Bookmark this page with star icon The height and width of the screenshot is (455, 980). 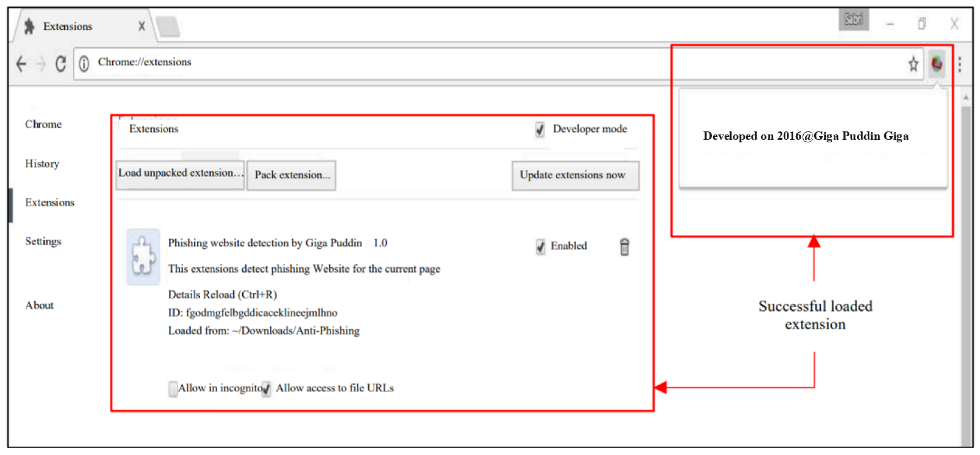pos(913,64)
